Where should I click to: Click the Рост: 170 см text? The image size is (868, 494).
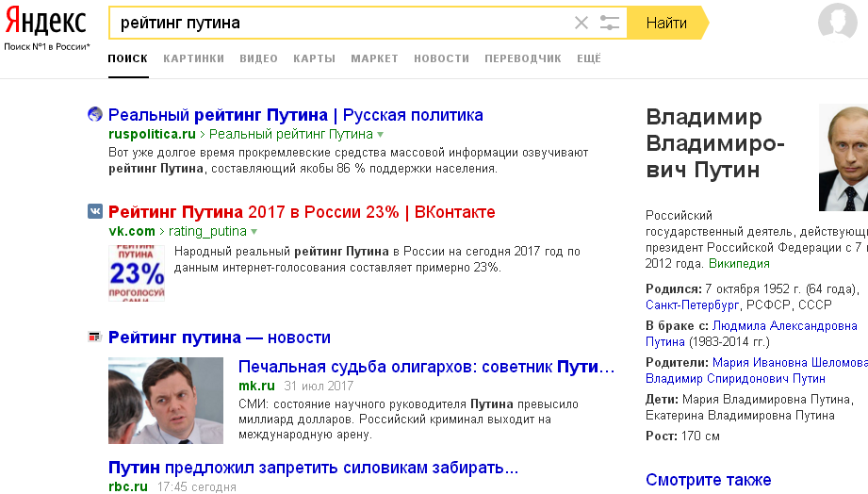coord(682,436)
